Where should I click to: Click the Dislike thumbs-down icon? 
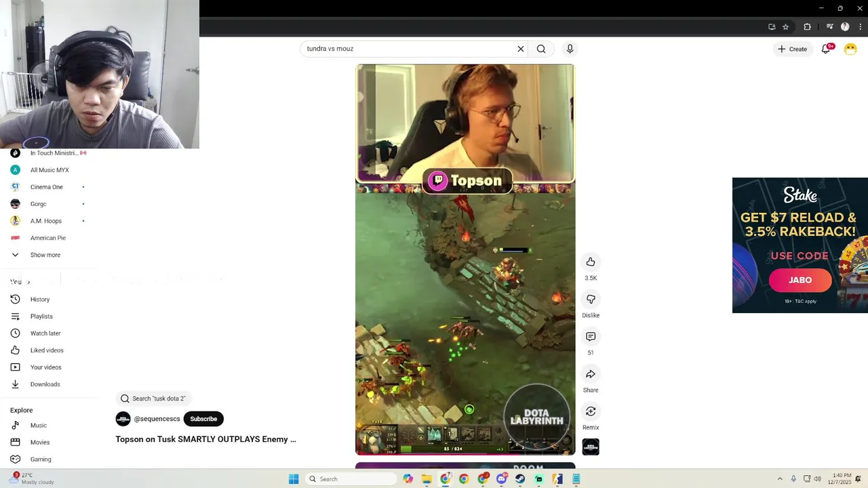(x=591, y=299)
